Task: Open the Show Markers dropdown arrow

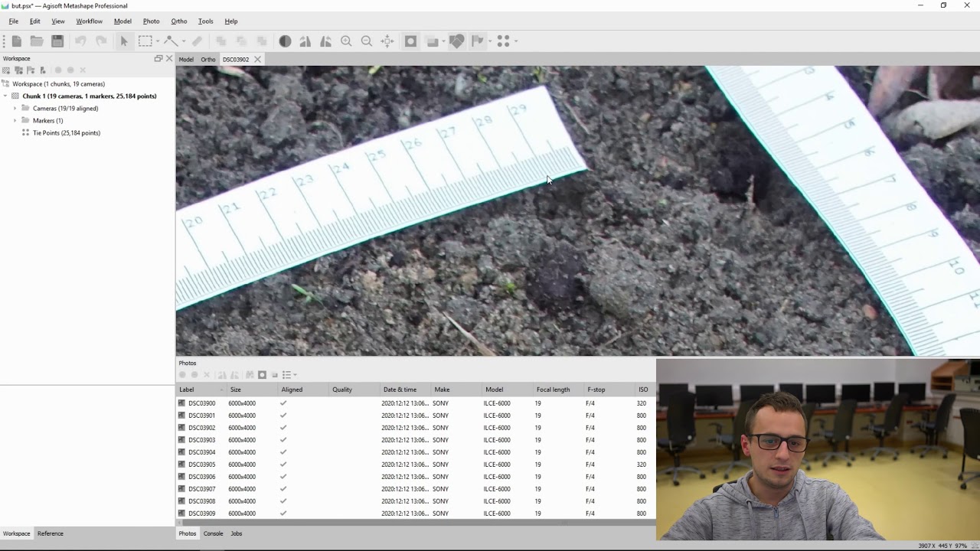Action: point(489,41)
